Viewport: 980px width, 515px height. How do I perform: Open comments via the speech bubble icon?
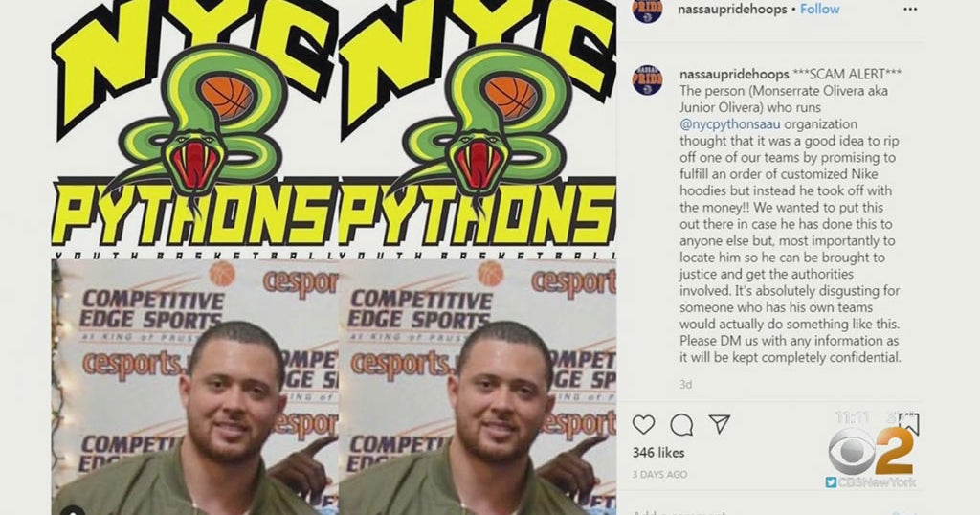[681, 425]
